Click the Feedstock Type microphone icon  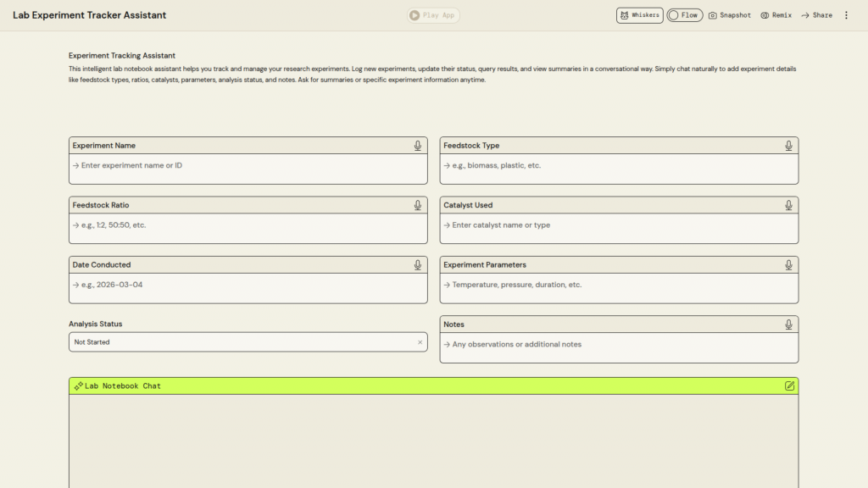pos(788,146)
